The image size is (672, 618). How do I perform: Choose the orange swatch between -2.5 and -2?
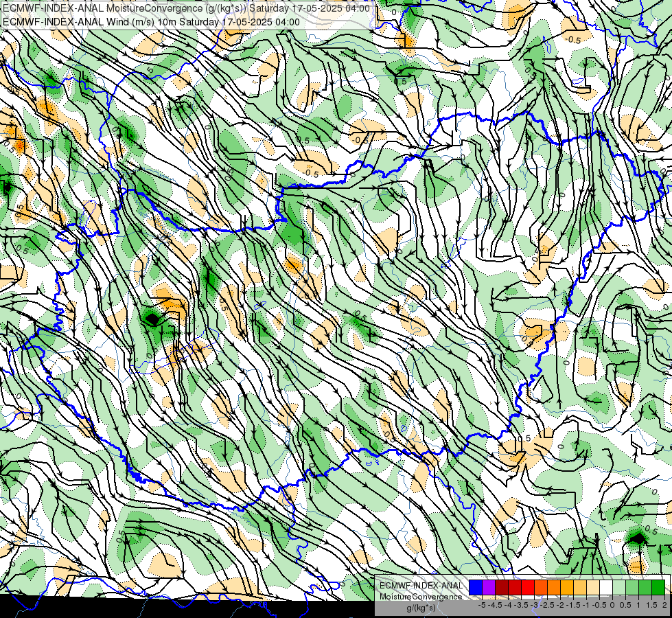point(554,588)
